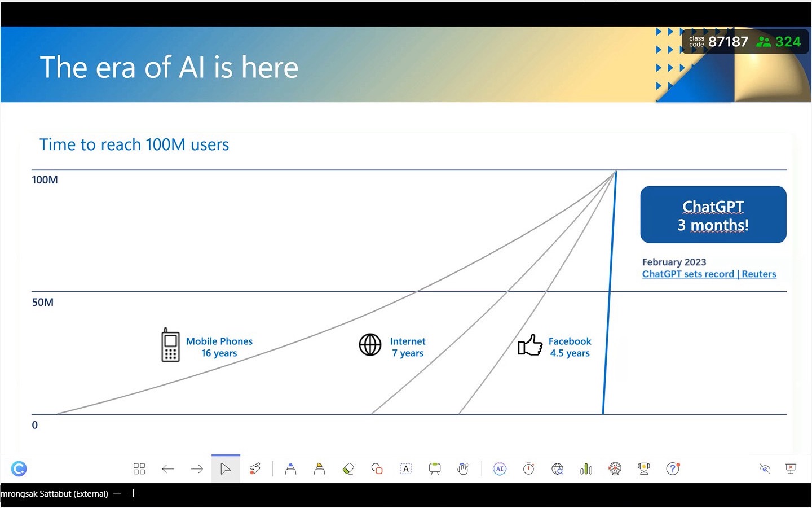Click the 50M axis label

pyautogui.click(x=43, y=303)
